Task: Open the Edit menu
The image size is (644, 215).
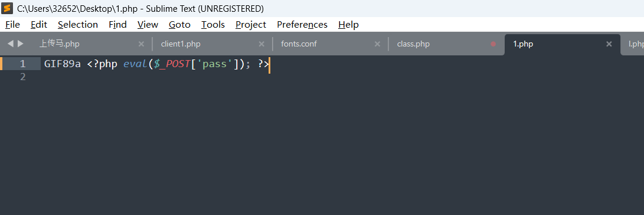Action: click(38, 25)
